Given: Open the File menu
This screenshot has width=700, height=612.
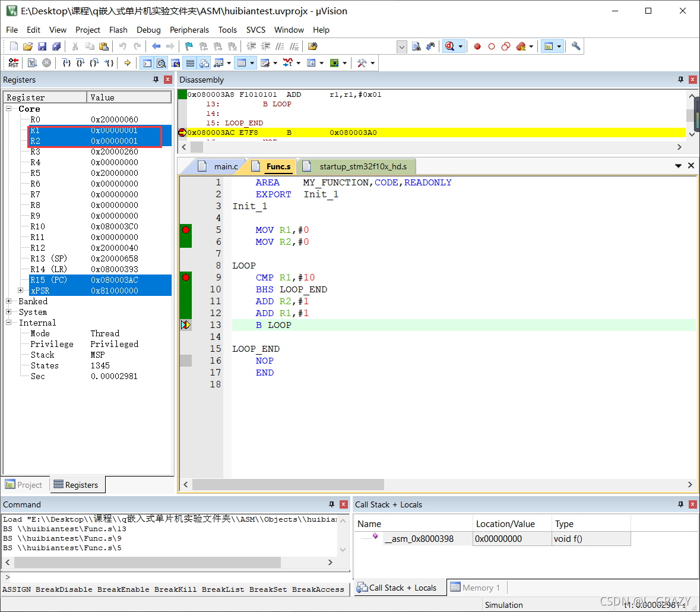Looking at the screenshot, I should (12, 30).
